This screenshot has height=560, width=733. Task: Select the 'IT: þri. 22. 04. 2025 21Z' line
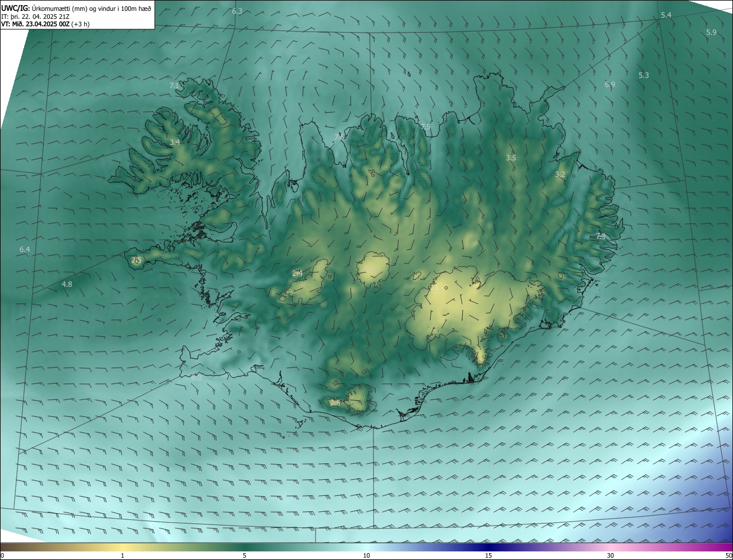click(36, 17)
